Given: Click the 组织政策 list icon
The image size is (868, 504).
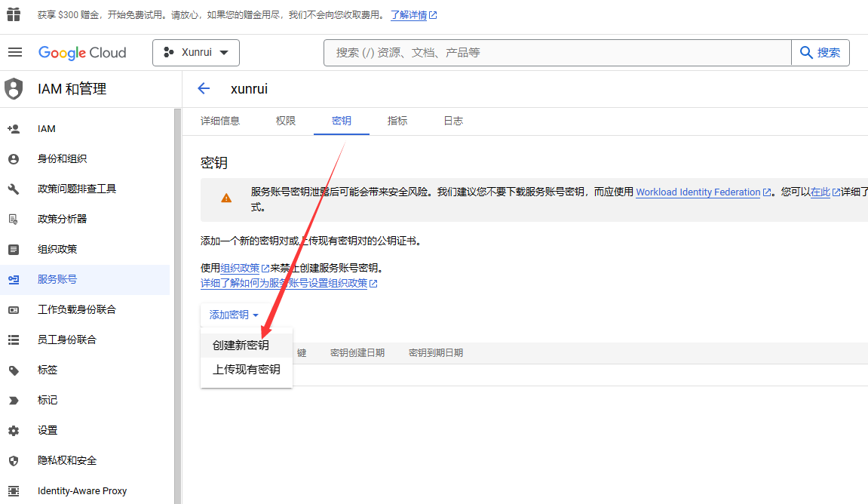Looking at the screenshot, I should click(x=14, y=250).
